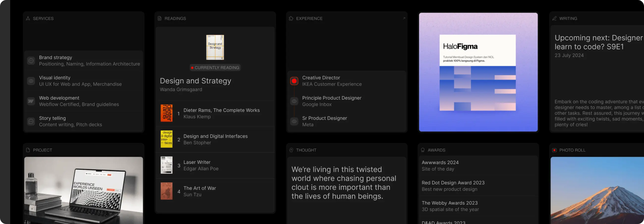
Task: Click the Web development Webflow icon
Action: click(31, 101)
